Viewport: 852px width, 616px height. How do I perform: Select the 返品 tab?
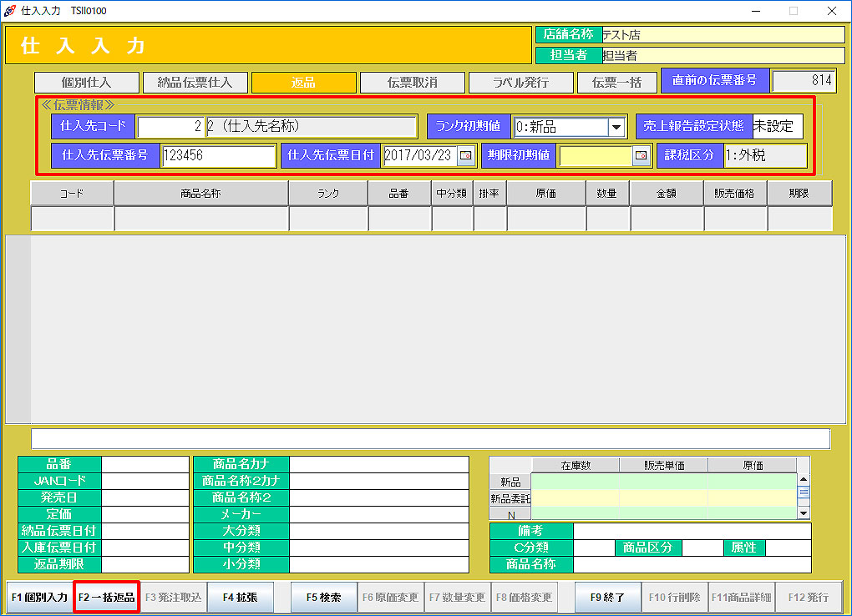pos(303,83)
